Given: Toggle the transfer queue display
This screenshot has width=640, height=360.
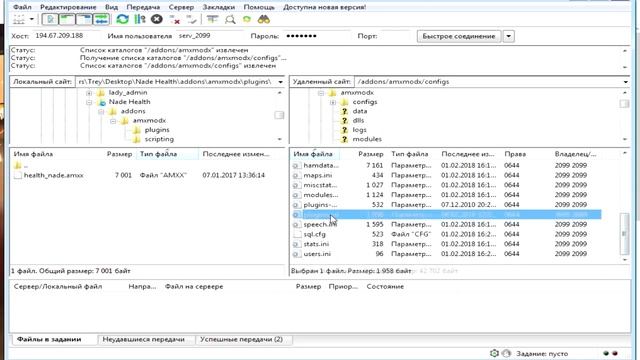Looking at the screenshot, I should [101, 19].
